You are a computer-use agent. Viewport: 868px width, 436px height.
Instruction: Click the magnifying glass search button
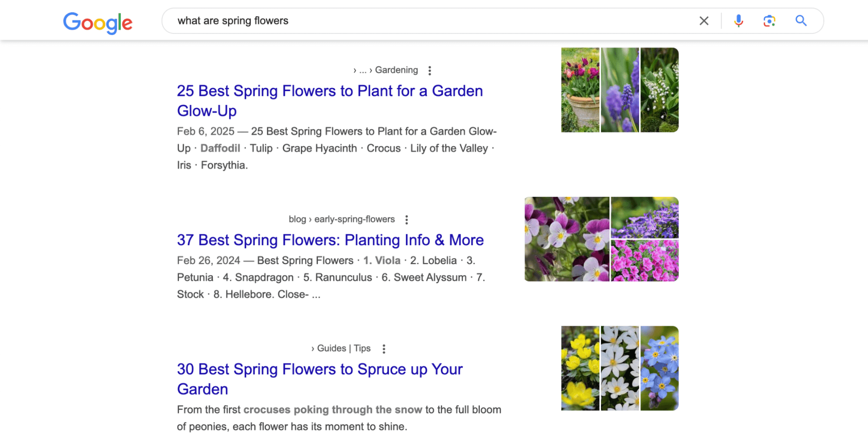coord(801,21)
